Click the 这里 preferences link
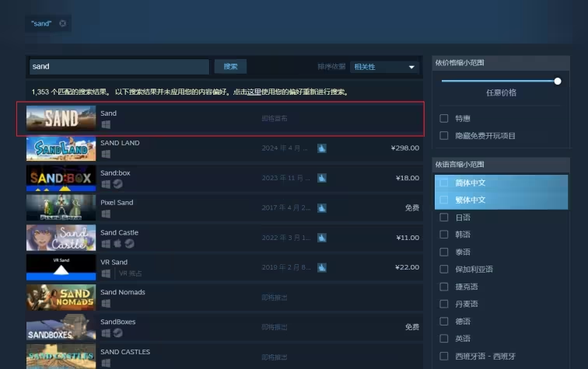 [254, 92]
